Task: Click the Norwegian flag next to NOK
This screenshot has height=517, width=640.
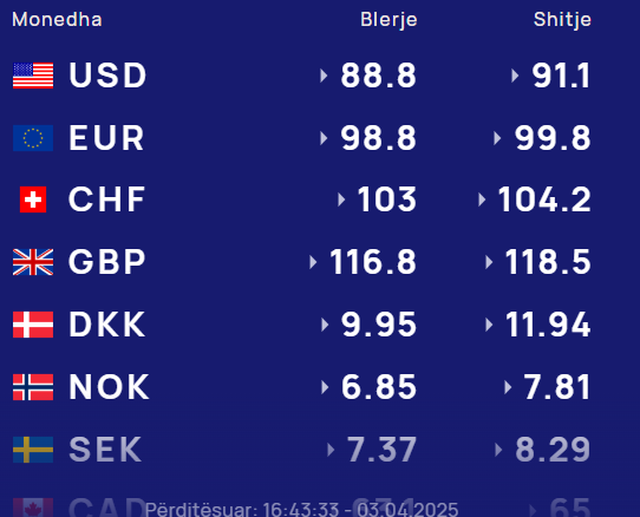Action: tap(33, 387)
